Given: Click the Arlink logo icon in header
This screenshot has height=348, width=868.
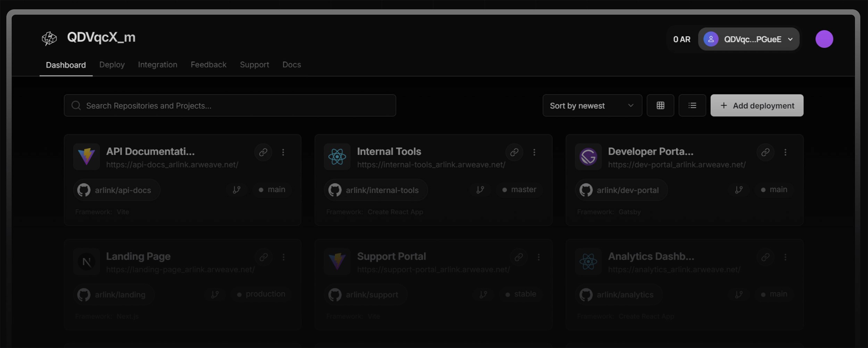Looking at the screenshot, I should pos(49,38).
